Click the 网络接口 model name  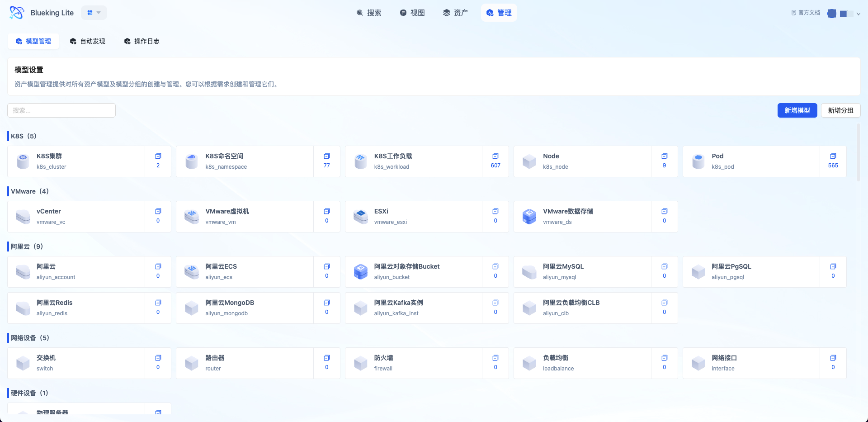[x=724, y=358]
